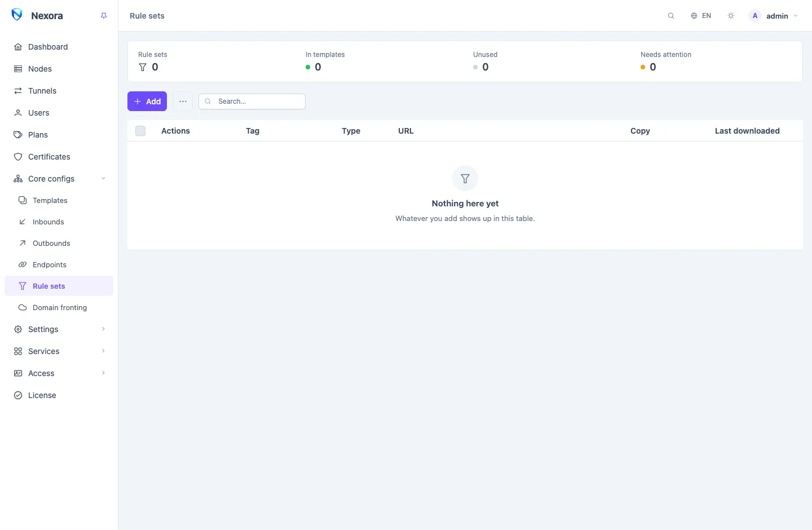Click the Outbounds arrow icon

[23, 243]
